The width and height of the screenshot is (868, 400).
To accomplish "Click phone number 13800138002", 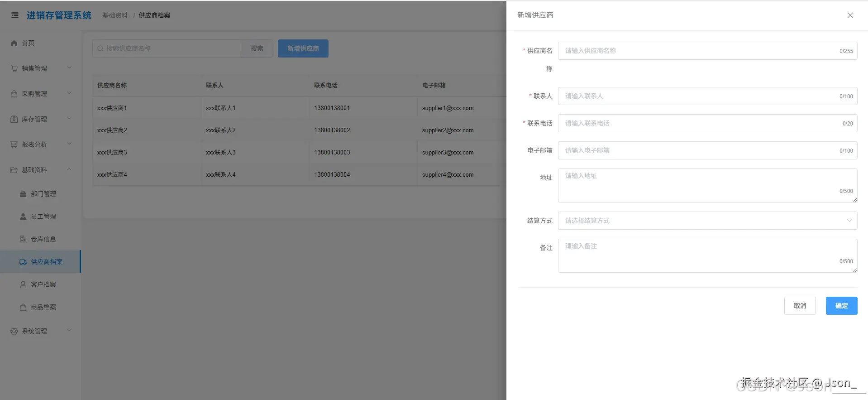I will point(332,130).
